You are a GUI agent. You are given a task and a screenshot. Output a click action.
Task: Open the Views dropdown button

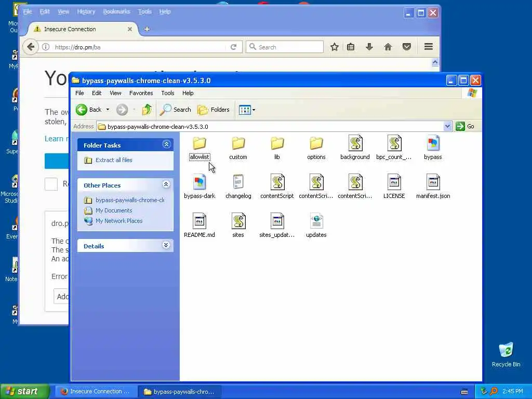click(x=247, y=110)
